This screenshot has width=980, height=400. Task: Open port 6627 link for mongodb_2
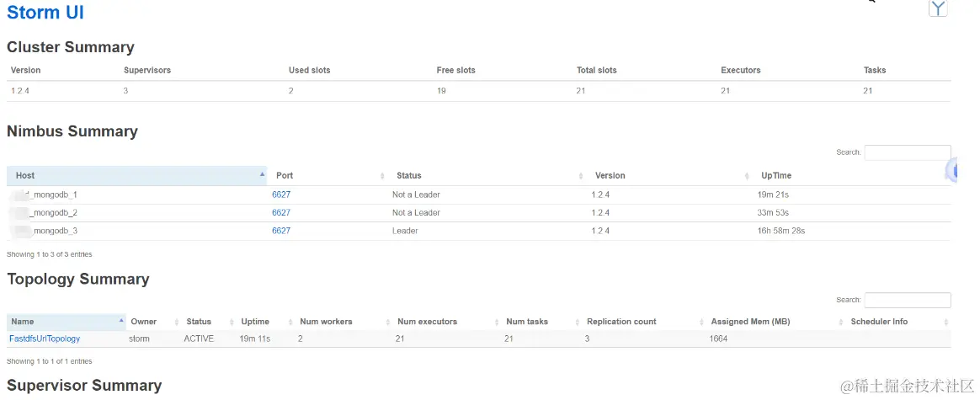click(x=281, y=213)
